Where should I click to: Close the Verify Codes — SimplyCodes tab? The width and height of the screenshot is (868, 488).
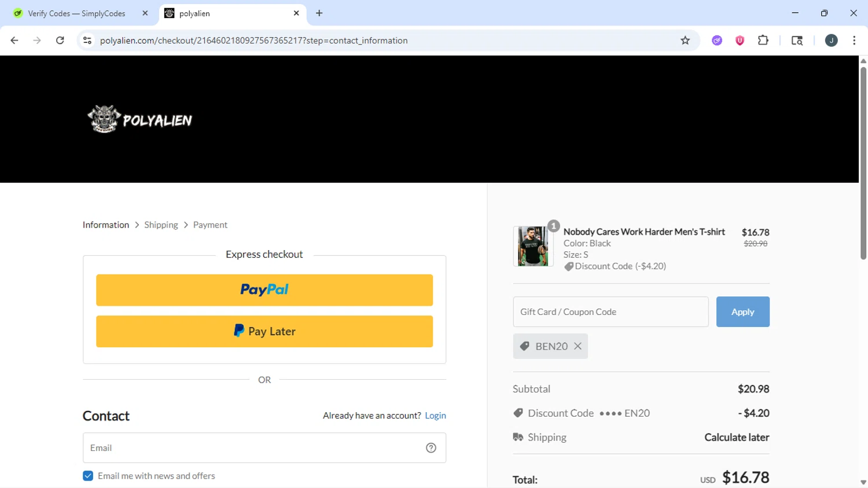point(145,13)
